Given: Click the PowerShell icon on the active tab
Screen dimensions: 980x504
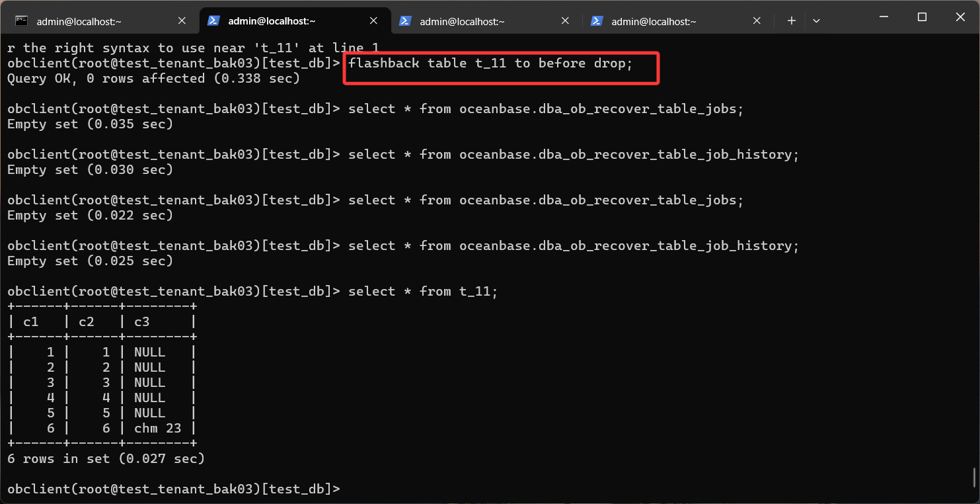Looking at the screenshot, I should pyautogui.click(x=213, y=21).
